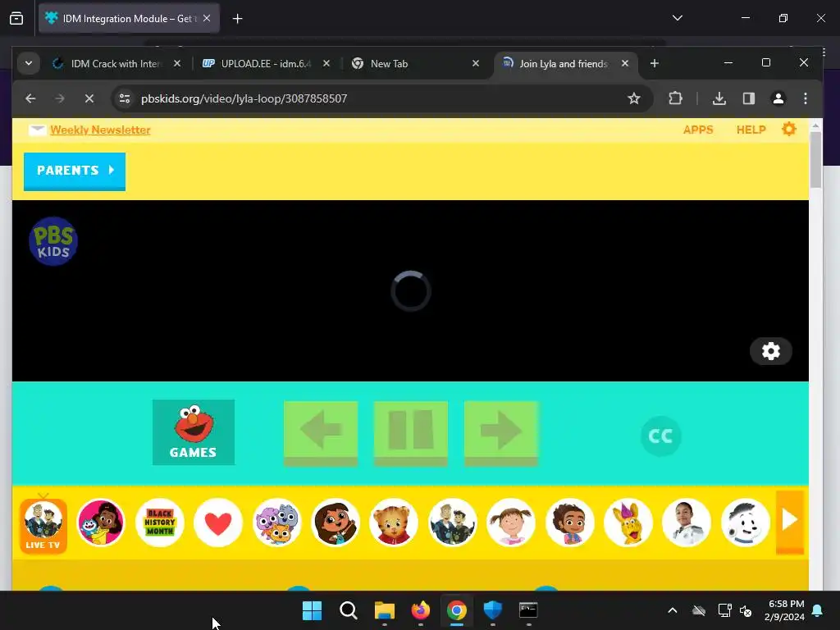Open notifications bell in taskbar
The height and width of the screenshot is (630, 840).
click(818, 610)
